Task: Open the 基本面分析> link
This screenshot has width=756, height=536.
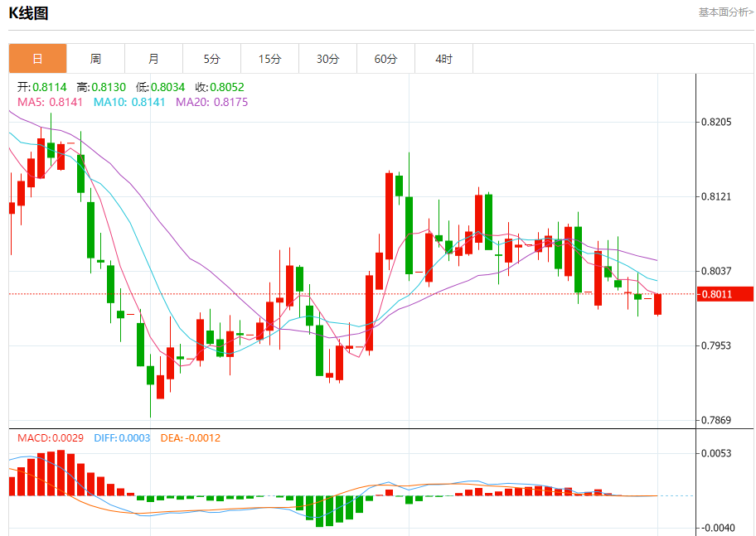Action: 726,12
